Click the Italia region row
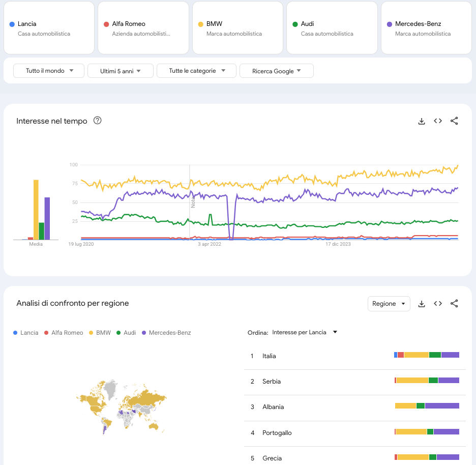The image size is (476, 465). point(355,356)
